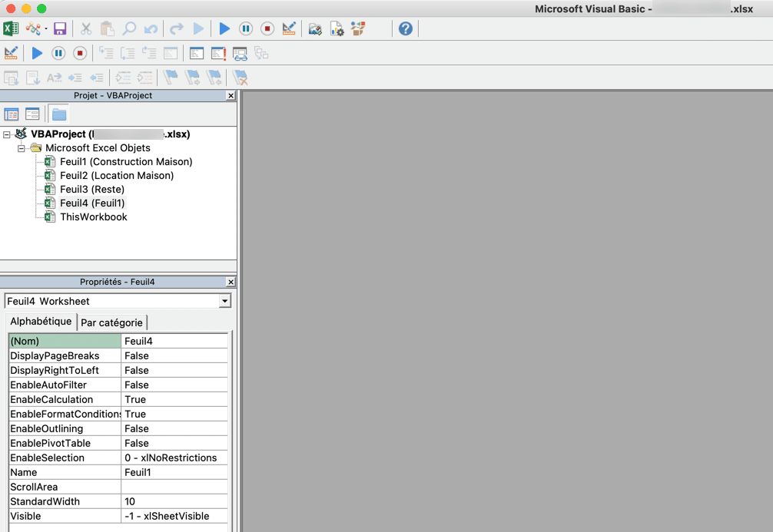Collapse the Microsoft Excel Objets folder
This screenshot has width=773, height=532.
[21, 147]
